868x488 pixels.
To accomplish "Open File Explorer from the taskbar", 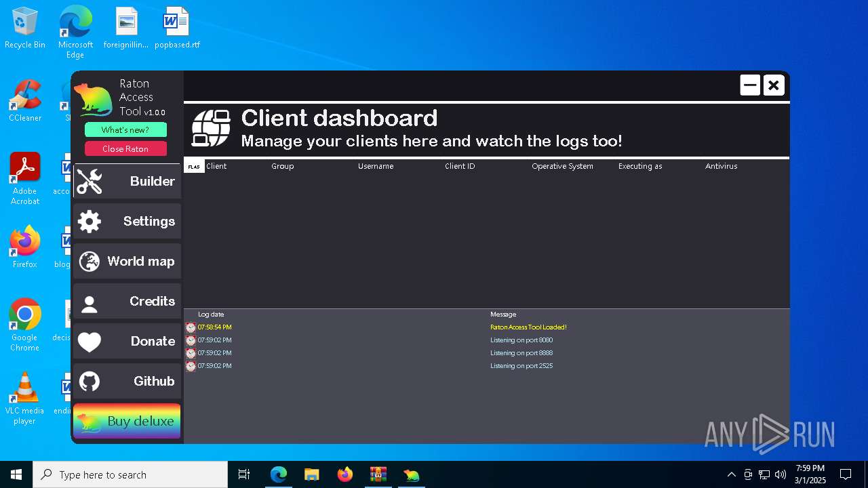I will [x=311, y=474].
